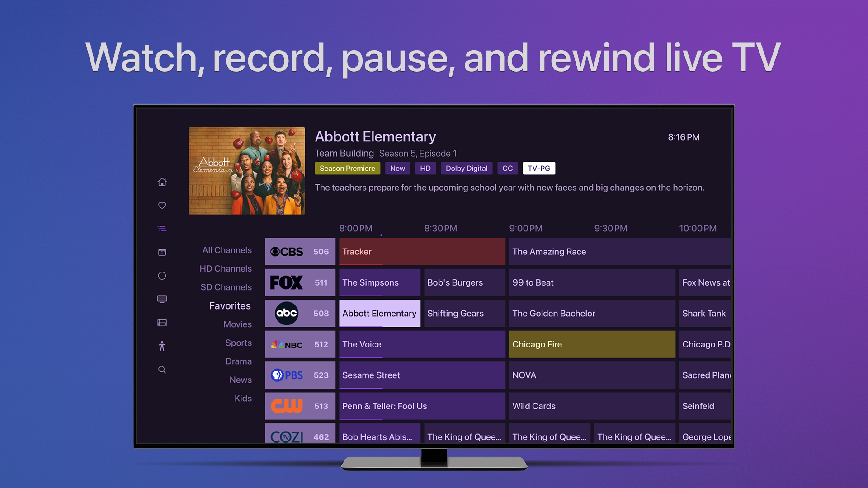The image size is (868, 488).
Task: Select Sacred Planet program on PBS
Action: [705, 375]
